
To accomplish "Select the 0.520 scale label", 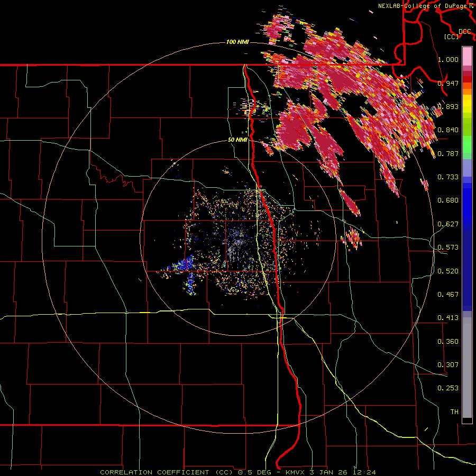I will 448,271.
